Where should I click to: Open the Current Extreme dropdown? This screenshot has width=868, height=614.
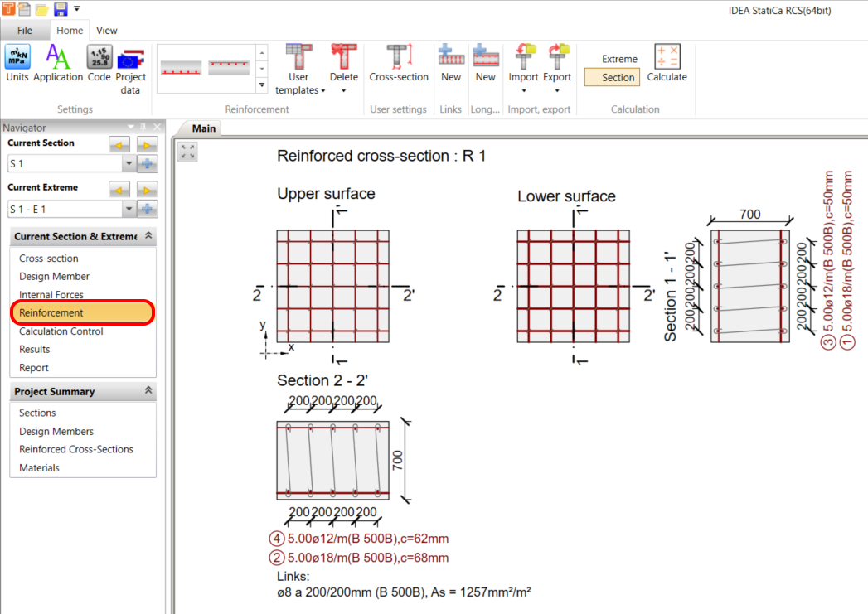click(129, 209)
